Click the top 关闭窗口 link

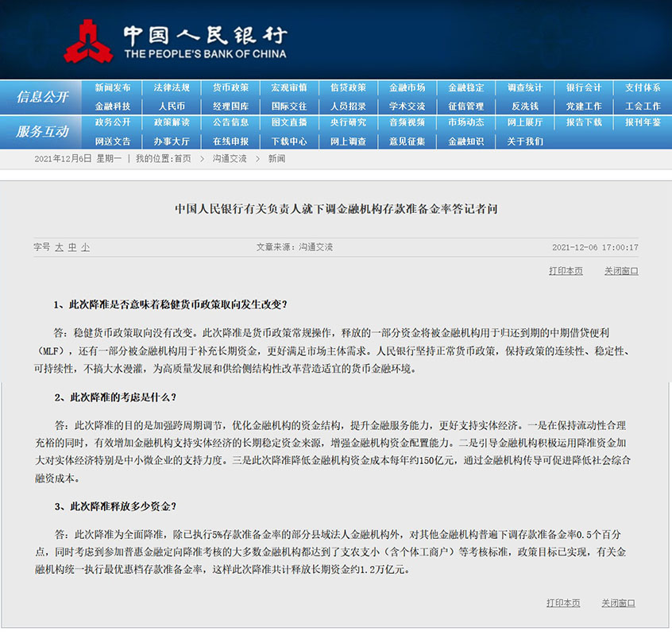(x=620, y=271)
